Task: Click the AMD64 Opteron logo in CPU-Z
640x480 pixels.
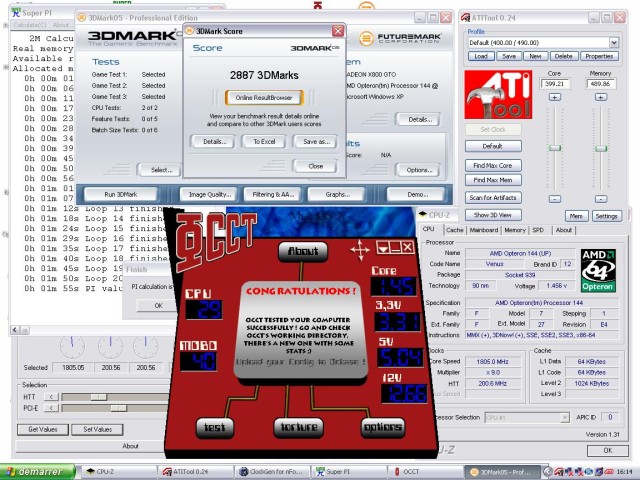Action: tap(598, 270)
